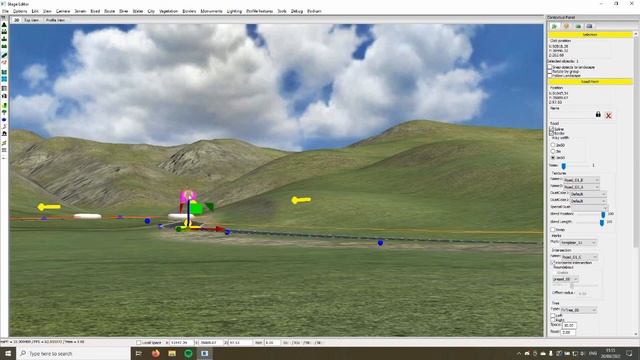
Task: Select the red squiggle path tool
Action: [x=4, y=62]
